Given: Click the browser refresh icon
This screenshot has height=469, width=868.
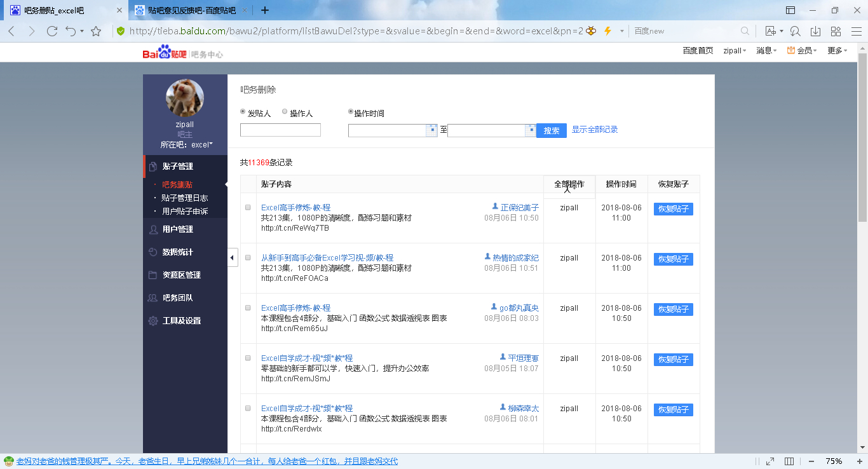Looking at the screenshot, I should pyautogui.click(x=52, y=31).
